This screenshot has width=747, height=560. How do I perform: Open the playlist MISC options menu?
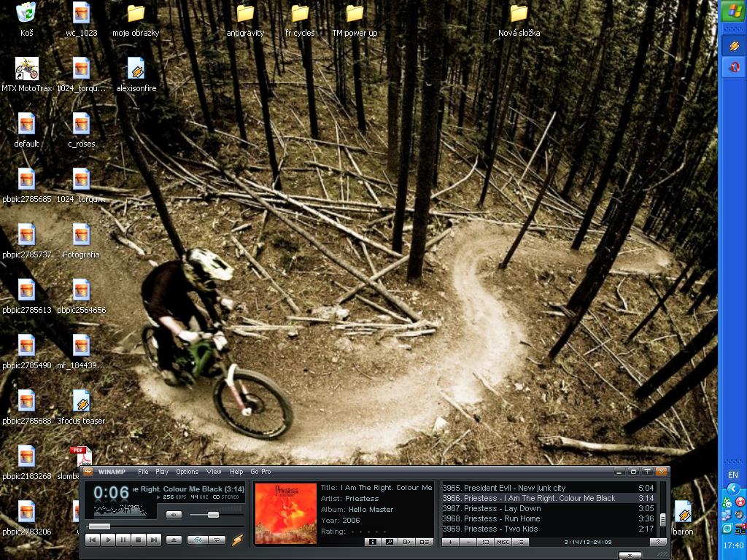(503, 542)
